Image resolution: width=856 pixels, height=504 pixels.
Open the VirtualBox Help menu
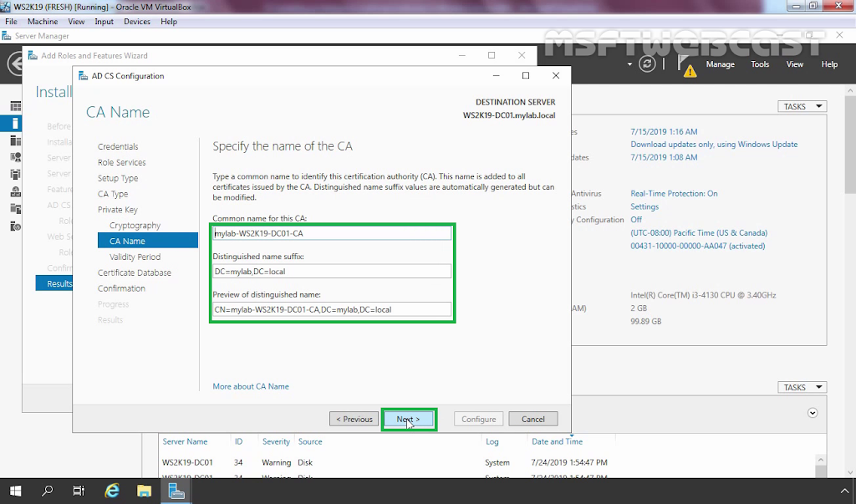pyautogui.click(x=169, y=21)
